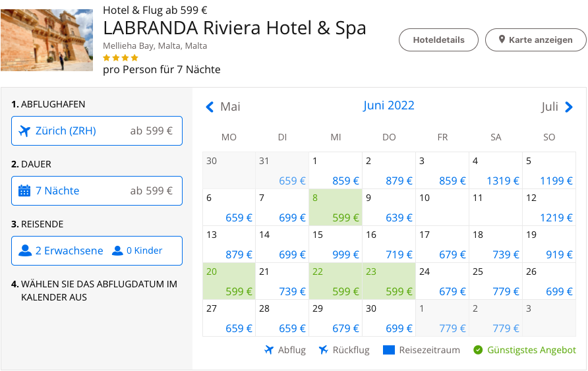Go to next month with right chevron
The width and height of the screenshot is (588, 371).
569,107
